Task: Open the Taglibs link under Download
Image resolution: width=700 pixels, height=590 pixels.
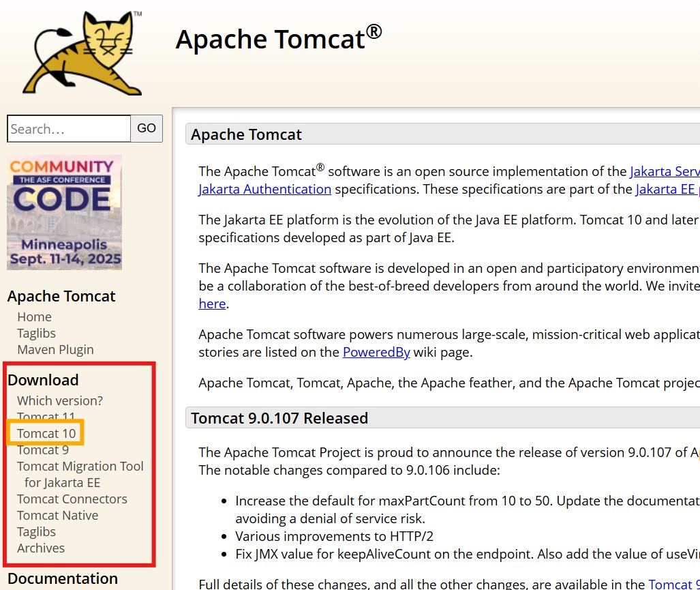Action: (x=36, y=532)
